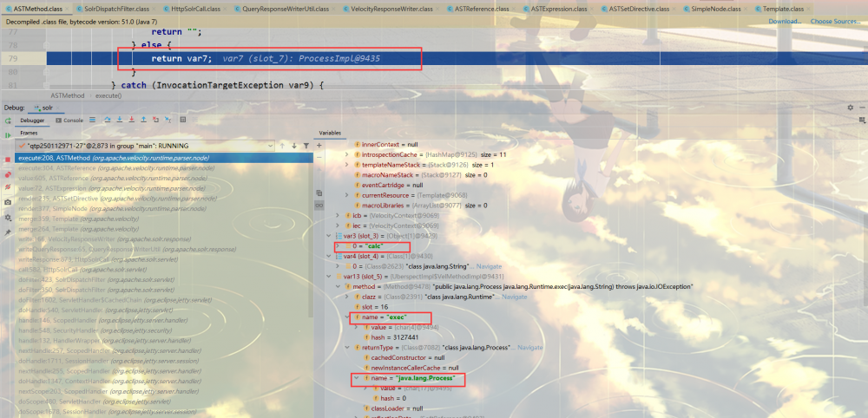This screenshot has width=868, height=418.
Task: Expand introspectionCache variable
Action: click(346, 155)
